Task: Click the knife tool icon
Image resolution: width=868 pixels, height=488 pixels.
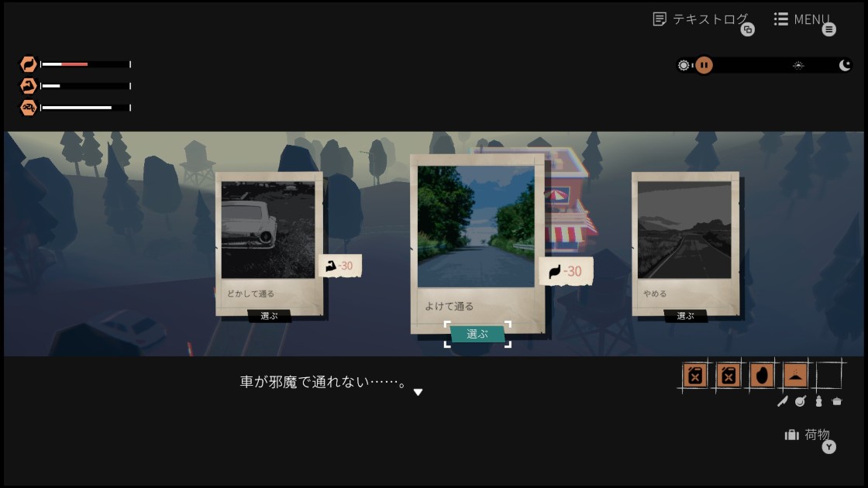Action: click(x=782, y=402)
